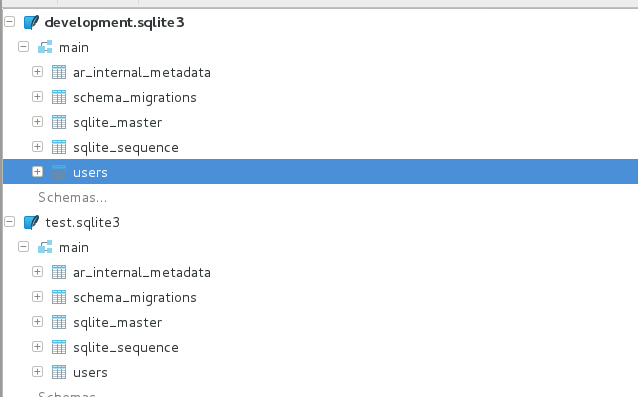Click table icon of sqlite_sequence in development database

point(59,147)
